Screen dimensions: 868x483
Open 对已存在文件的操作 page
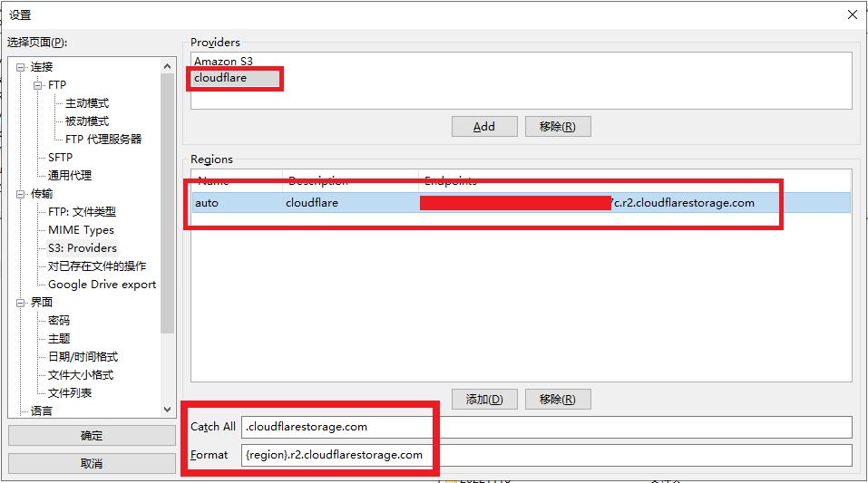coord(97,266)
